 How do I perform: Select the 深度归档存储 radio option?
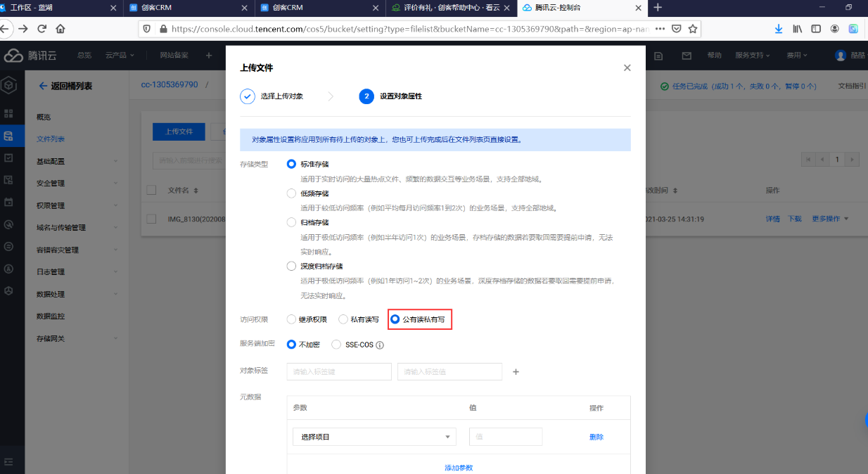291,267
